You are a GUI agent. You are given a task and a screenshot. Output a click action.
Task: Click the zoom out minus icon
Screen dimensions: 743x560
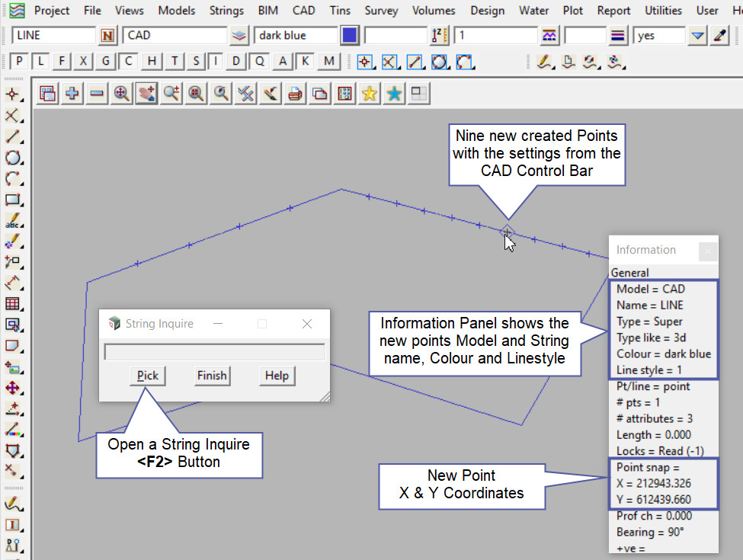[97, 93]
